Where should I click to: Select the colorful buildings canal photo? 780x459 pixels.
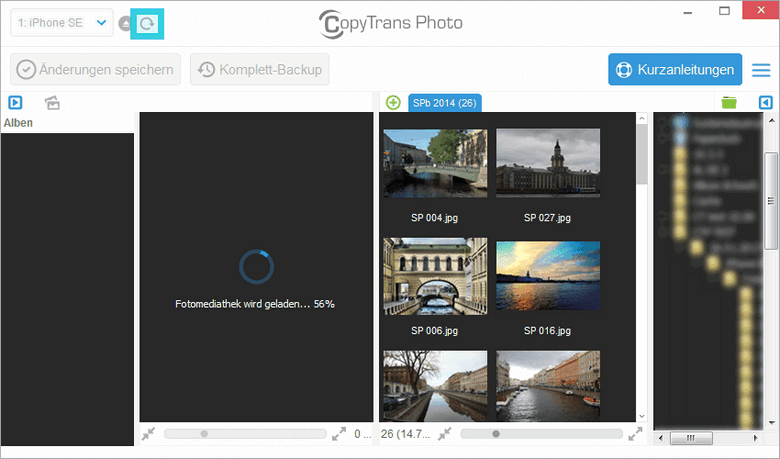[x=548, y=386]
